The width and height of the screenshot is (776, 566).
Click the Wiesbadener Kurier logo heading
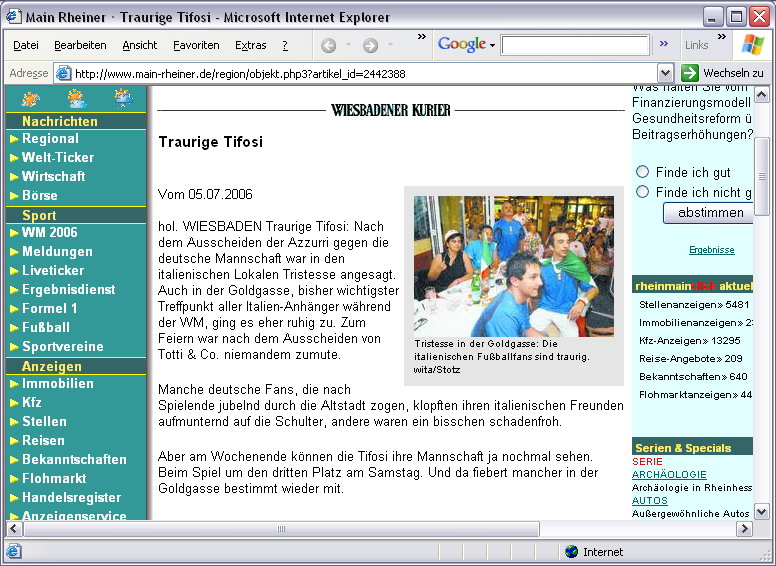tap(390, 110)
